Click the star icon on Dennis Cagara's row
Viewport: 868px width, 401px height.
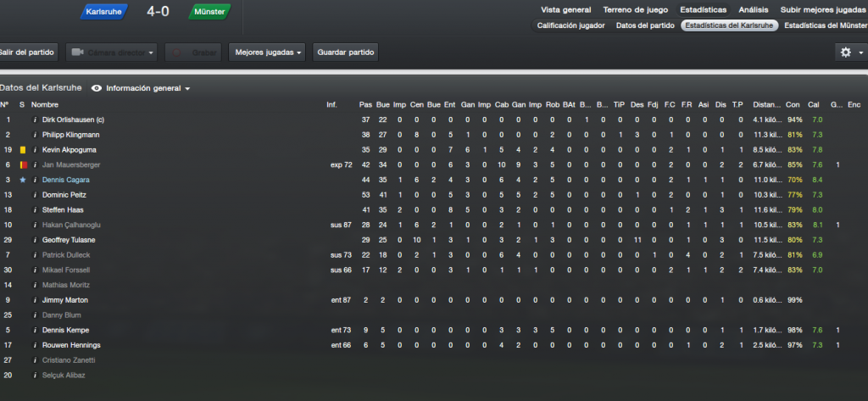point(23,180)
